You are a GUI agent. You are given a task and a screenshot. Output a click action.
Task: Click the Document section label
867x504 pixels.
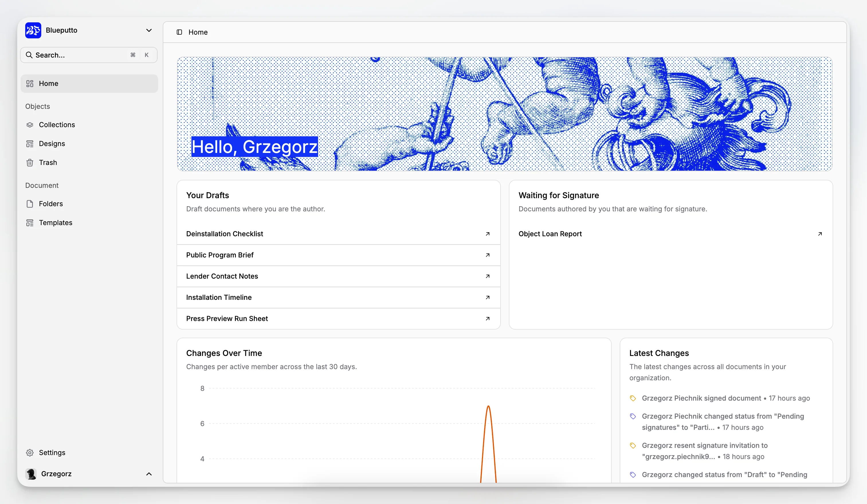42,185
